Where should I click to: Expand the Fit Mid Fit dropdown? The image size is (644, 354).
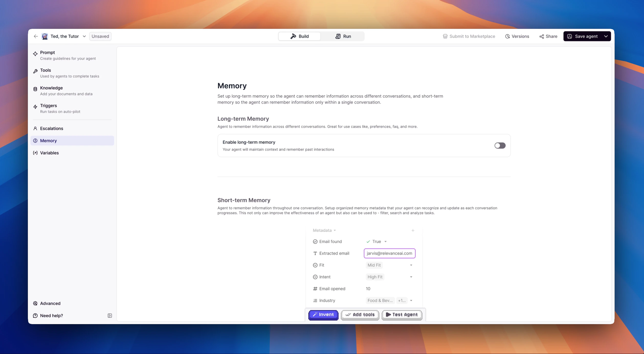(411, 265)
